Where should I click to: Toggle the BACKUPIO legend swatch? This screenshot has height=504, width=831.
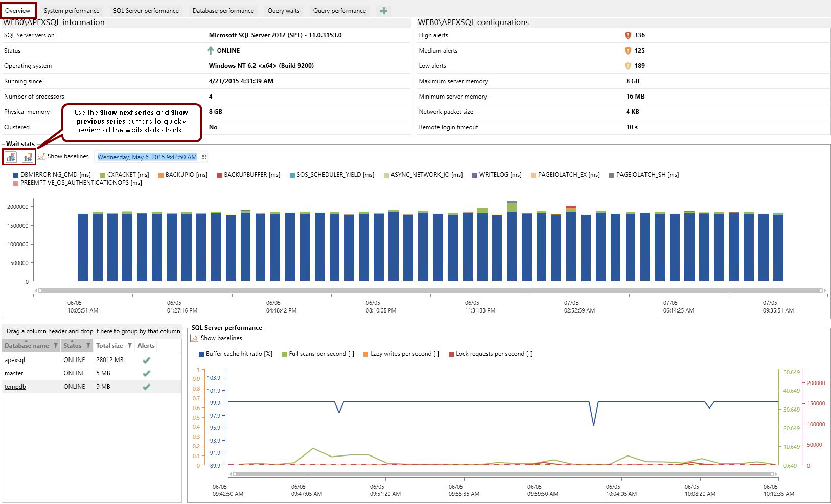[x=161, y=175]
